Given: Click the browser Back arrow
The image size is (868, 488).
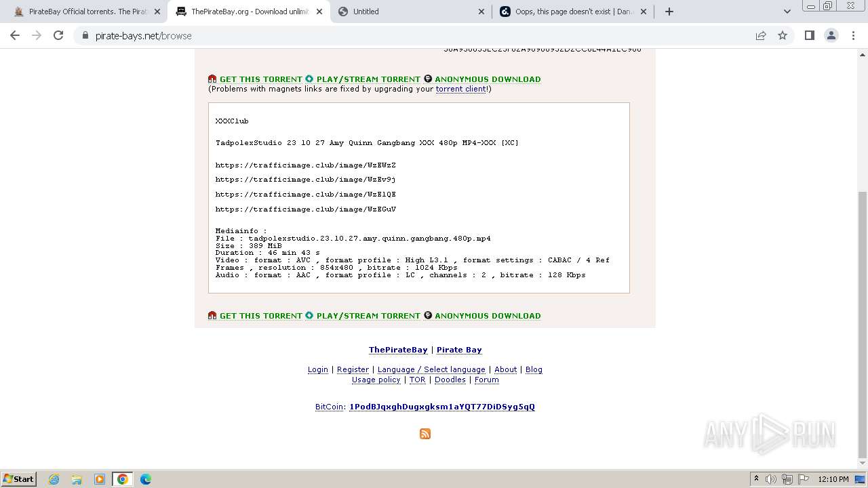Looking at the screenshot, I should (15, 35).
